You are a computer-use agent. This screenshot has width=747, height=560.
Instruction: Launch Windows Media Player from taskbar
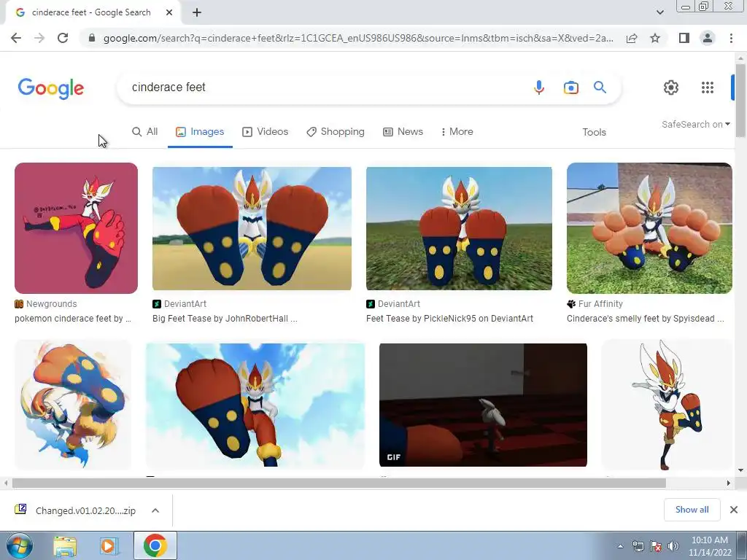pos(109,546)
